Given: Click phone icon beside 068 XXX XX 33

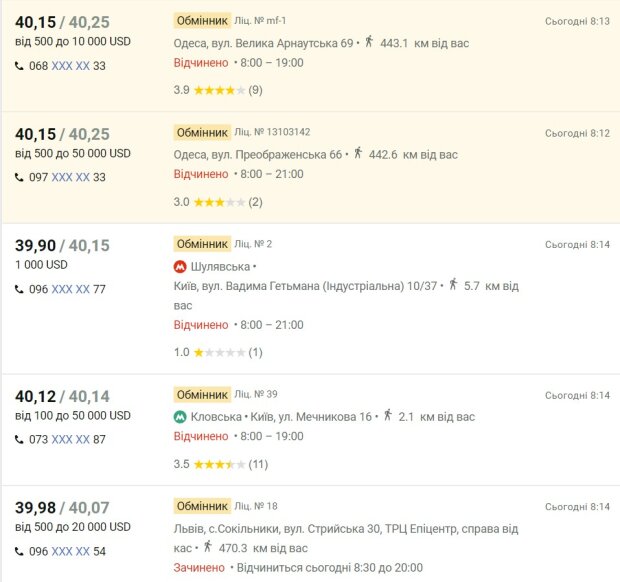Looking at the screenshot, I should 21,66.
